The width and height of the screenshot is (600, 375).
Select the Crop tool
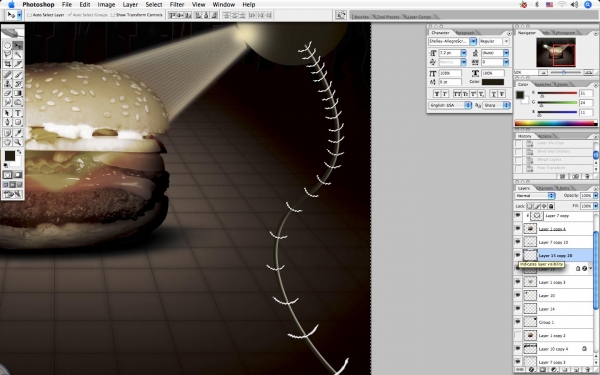point(7,64)
